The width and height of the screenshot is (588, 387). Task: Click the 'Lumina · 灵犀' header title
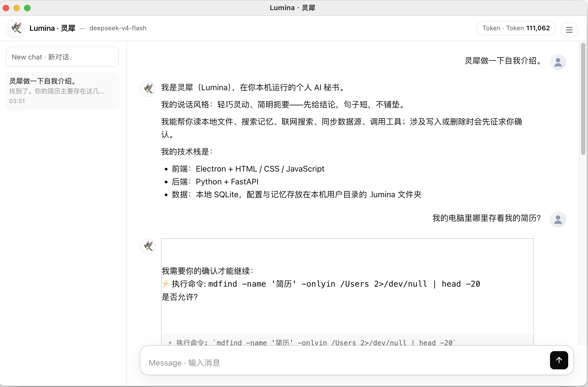pyautogui.click(x=52, y=28)
